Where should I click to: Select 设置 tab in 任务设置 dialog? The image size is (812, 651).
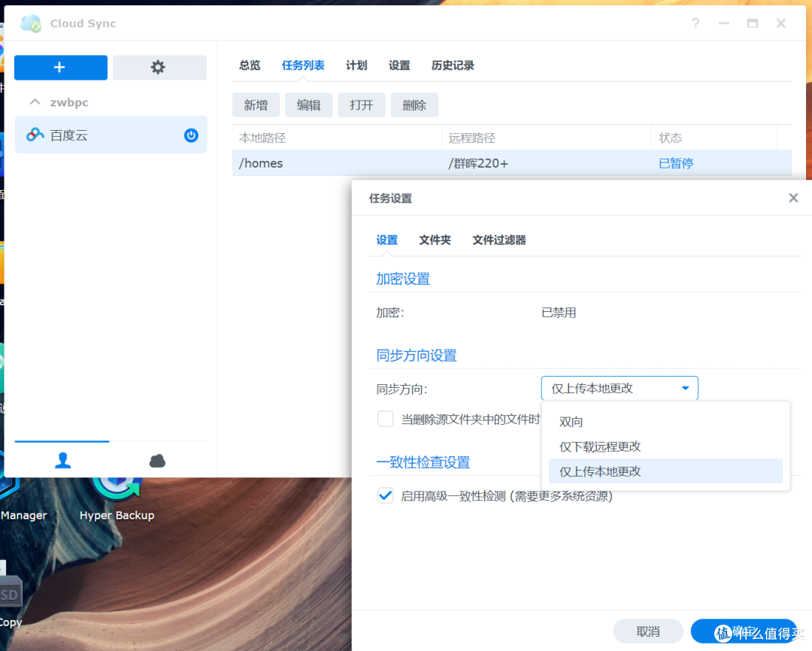click(387, 240)
